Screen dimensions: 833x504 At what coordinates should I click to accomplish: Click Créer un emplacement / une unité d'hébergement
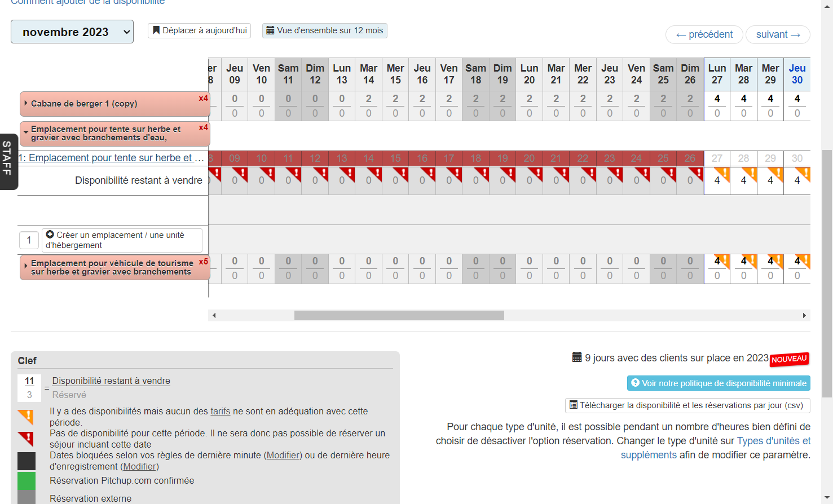[x=122, y=240]
